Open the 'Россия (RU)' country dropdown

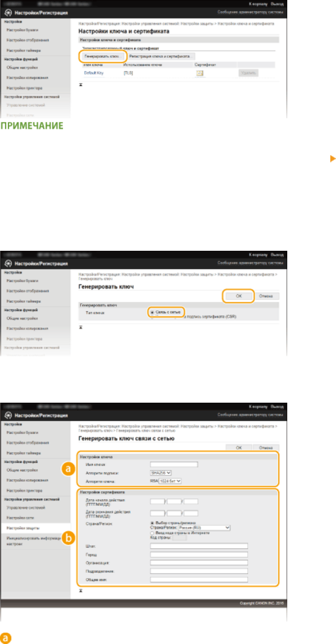204,527
